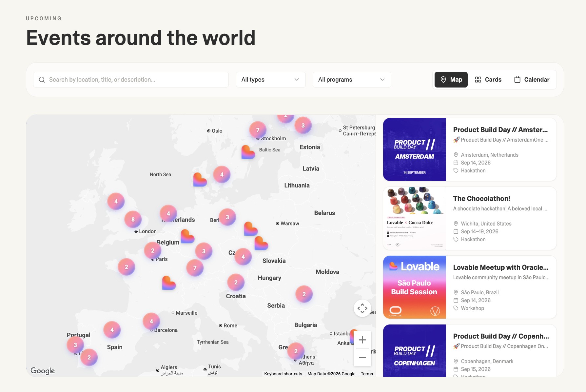
Task: Click "Amsterdam, Netherlands" location text
Action: pyautogui.click(x=490, y=155)
